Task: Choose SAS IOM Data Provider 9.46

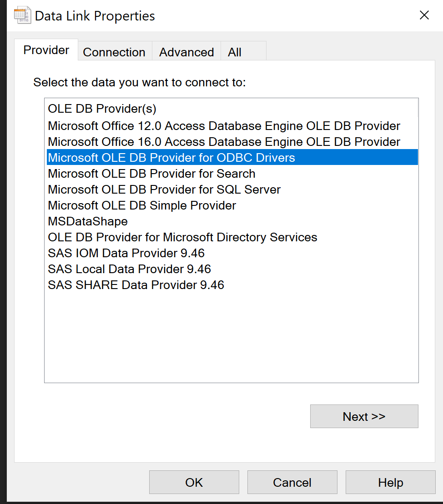Action: (126, 253)
